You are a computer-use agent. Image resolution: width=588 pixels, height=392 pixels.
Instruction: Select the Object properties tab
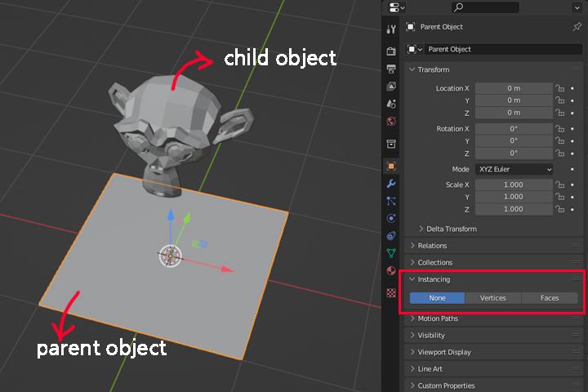pos(391,166)
